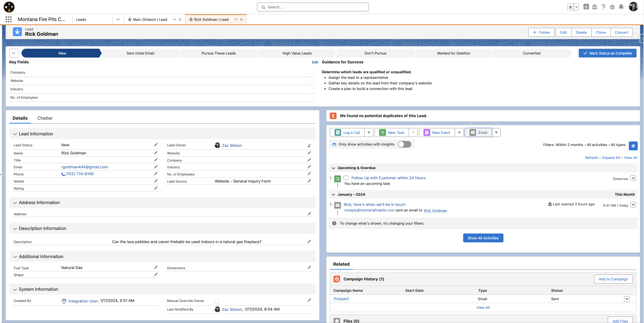This screenshot has height=323, width=644.
Task: Click the phone icon beside (703) 774-6156
Action: click(x=63, y=174)
